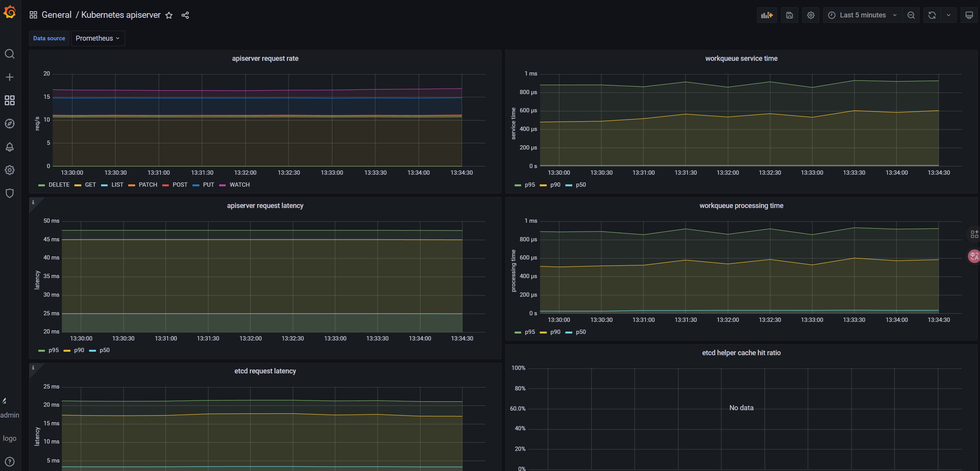
Task: Toggle WATCH series in request rate legend
Action: click(239, 185)
